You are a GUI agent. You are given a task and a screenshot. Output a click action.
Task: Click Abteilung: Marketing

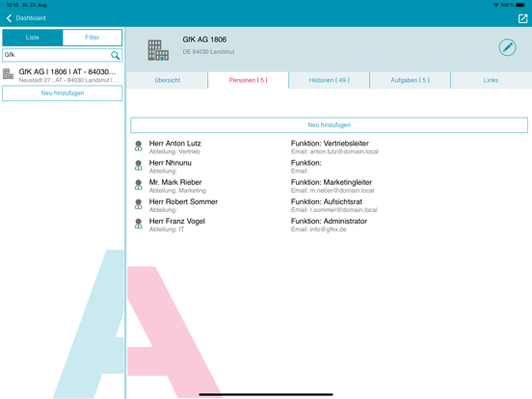[x=177, y=191]
